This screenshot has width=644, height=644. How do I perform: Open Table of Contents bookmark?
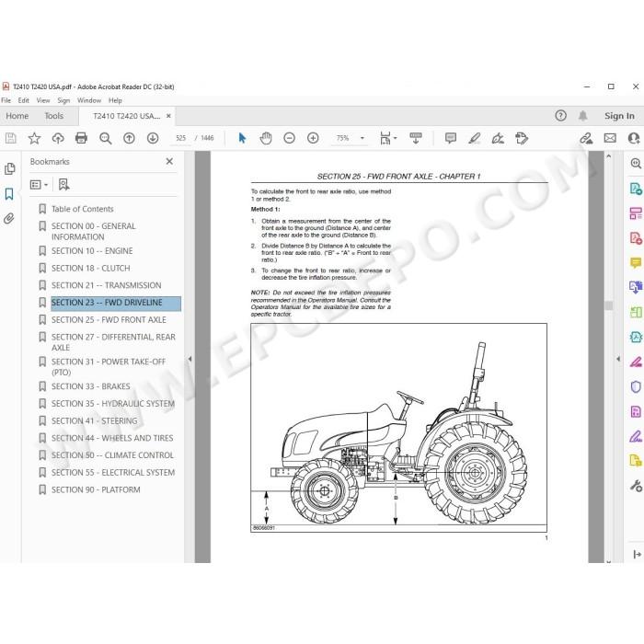pos(83,209)
